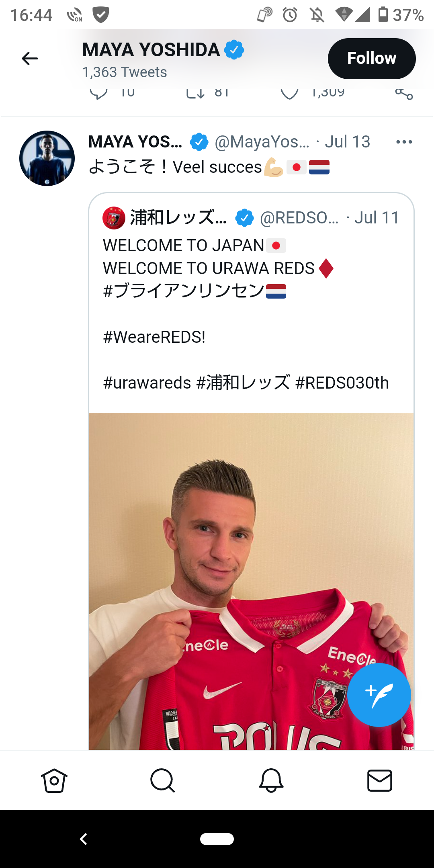This screenshot has width=434, height=868.
Task: Like the tweet with 1,309 likes
Action: coord(289,93)
